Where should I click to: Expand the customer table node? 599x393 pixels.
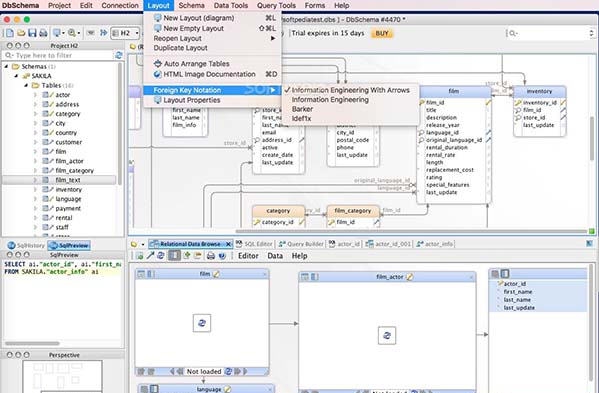point(35,142)
